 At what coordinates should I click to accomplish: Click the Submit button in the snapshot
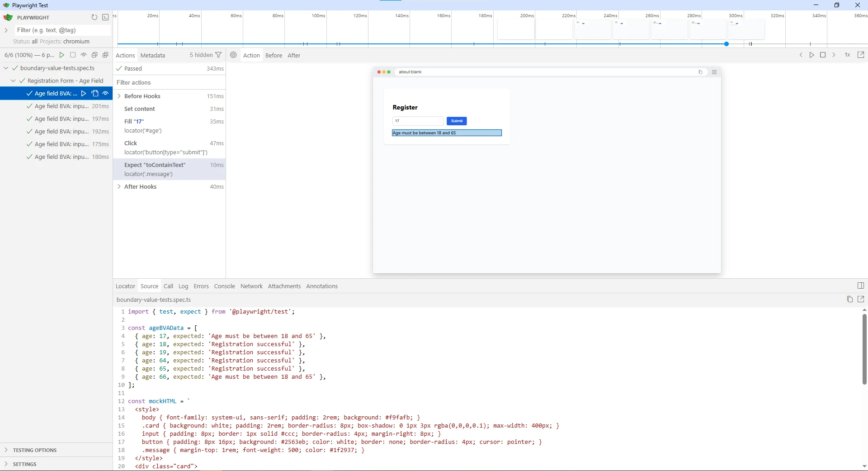tap(457, 121)
